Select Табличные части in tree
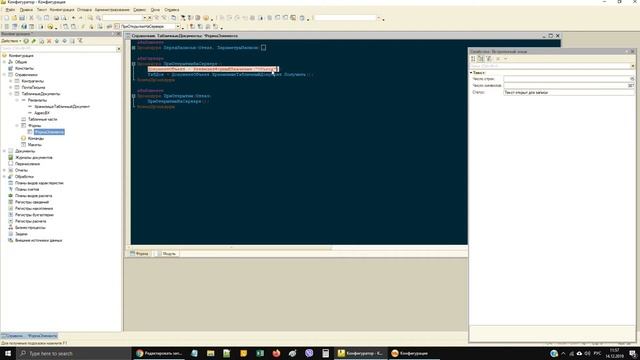This screenshot has height=360, width=640. [42, 119]
